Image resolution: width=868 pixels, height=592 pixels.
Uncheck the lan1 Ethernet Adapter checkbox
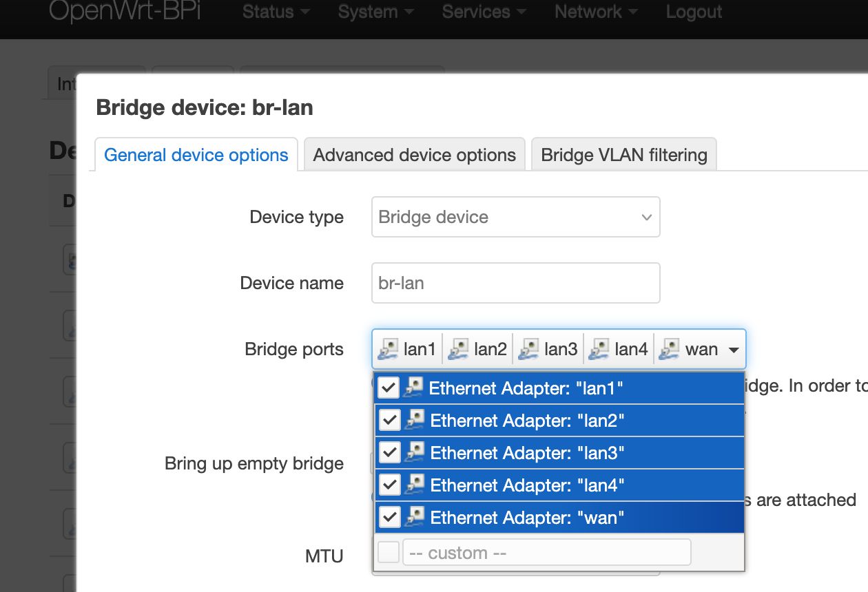(x=389, y=388)
